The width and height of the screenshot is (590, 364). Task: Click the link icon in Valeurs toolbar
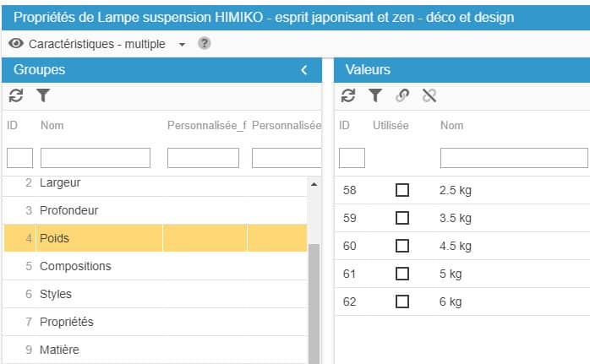pyautogui.click(x=402, y=96)
